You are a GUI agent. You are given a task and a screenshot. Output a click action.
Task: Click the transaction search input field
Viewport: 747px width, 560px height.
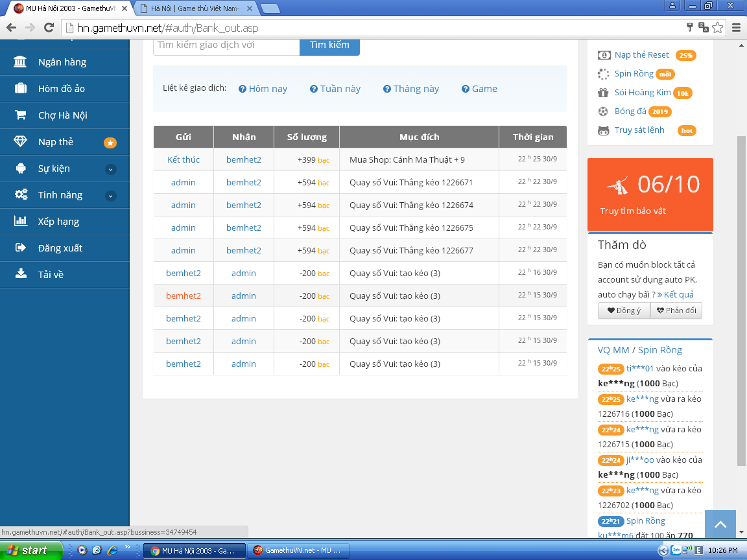pos(226,45)
